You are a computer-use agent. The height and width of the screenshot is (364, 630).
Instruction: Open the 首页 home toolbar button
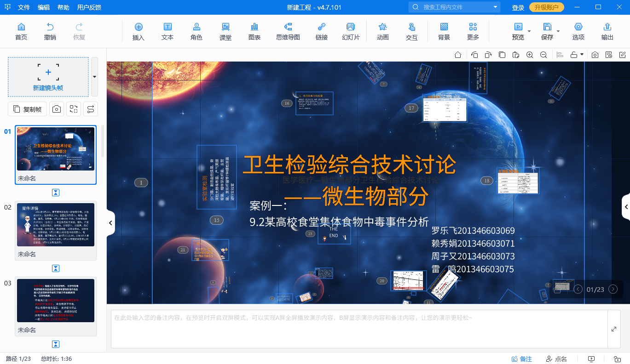coord(21,32)
